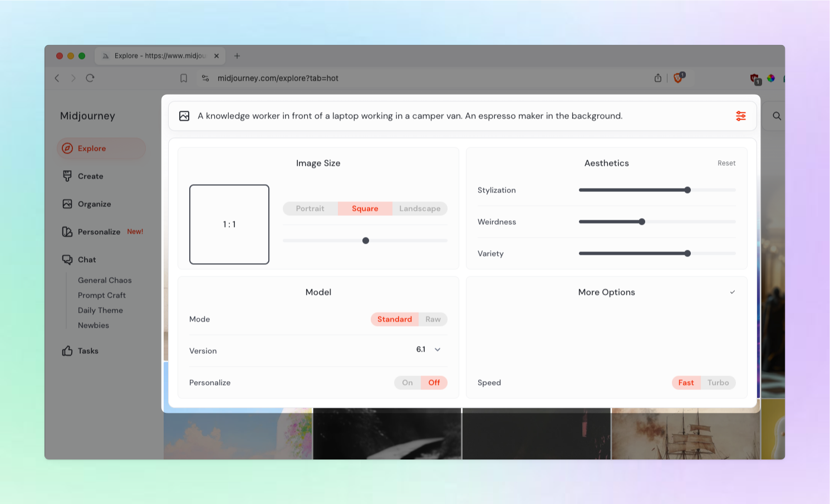Click the Organize picture icon
The height and width of the screenshot is (504, 830).
67,204
